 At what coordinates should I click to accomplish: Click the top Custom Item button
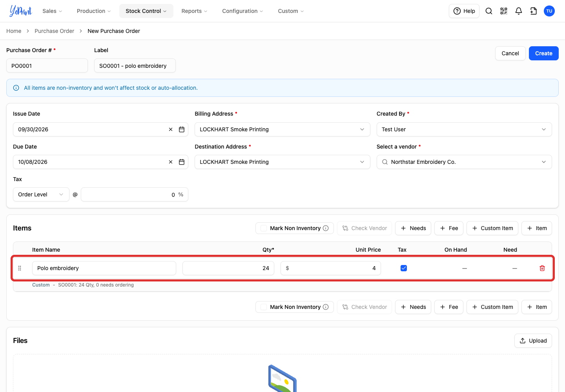[492, 228]
